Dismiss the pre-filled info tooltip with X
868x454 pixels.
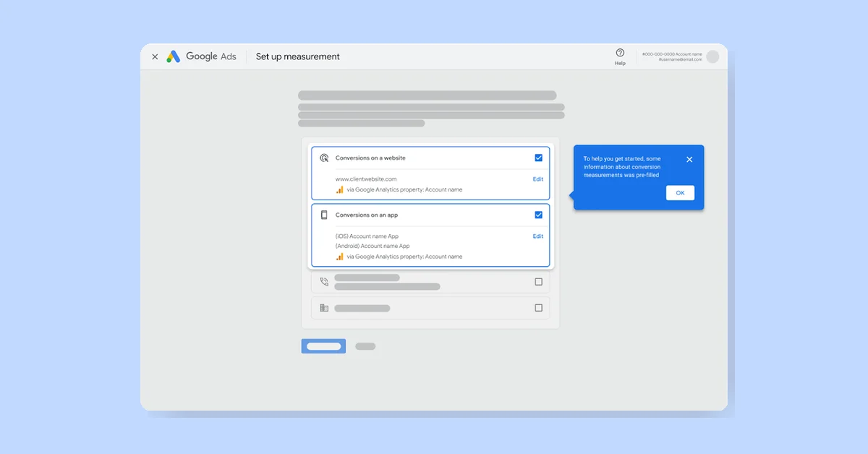(689, 160)
